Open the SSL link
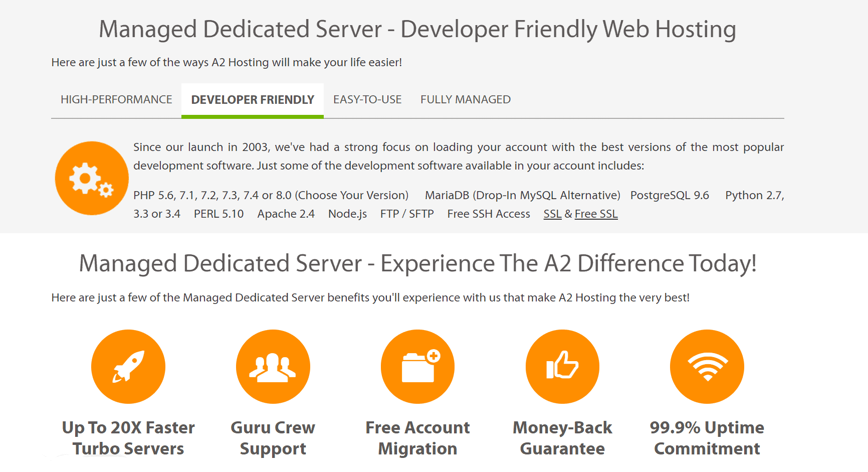 pos(552,214)
